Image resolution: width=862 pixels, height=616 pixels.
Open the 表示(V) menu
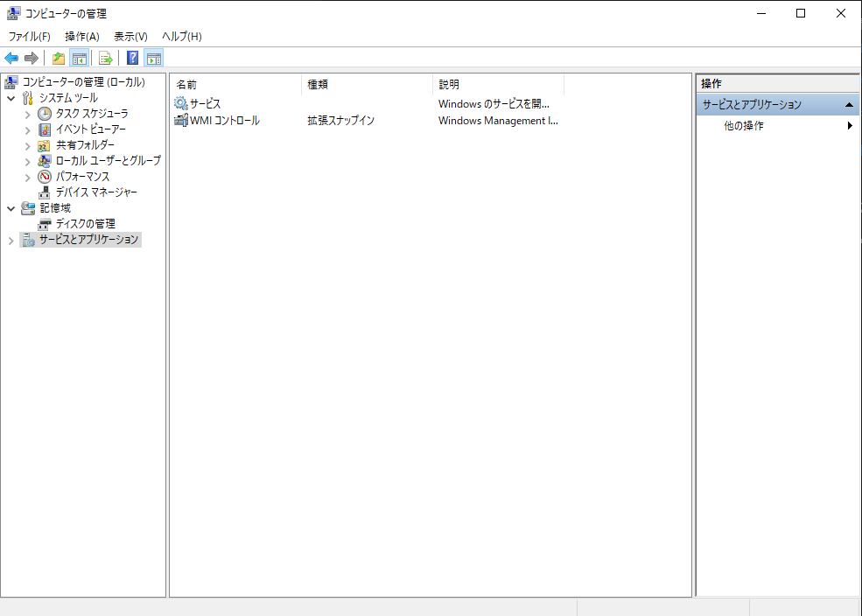coord(130,36)
